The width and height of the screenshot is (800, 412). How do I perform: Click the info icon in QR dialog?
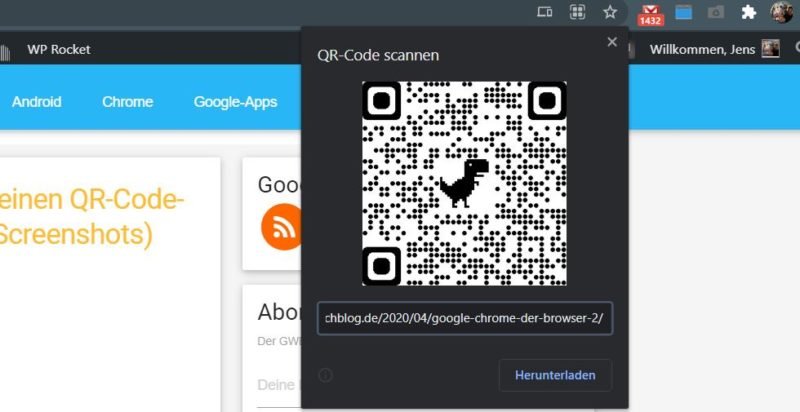coord(326,375)
